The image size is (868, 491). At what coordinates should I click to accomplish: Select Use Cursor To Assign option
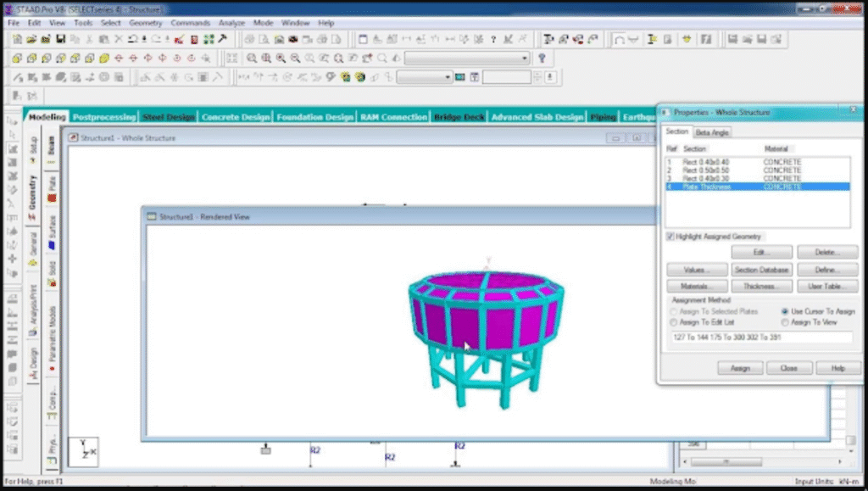785,312
